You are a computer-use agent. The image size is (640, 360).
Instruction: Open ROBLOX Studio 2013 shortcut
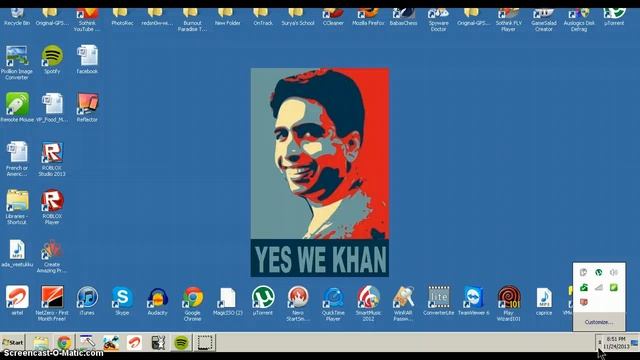(52, 159)
